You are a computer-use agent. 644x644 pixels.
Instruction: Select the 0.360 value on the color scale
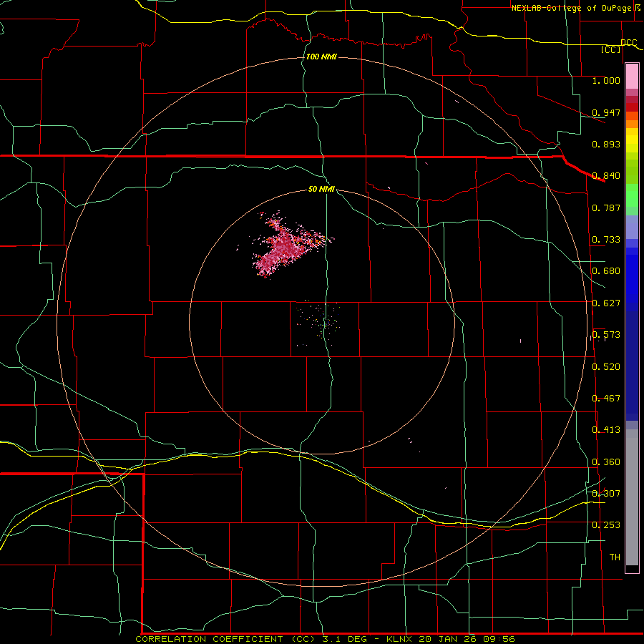coord(606,462)
